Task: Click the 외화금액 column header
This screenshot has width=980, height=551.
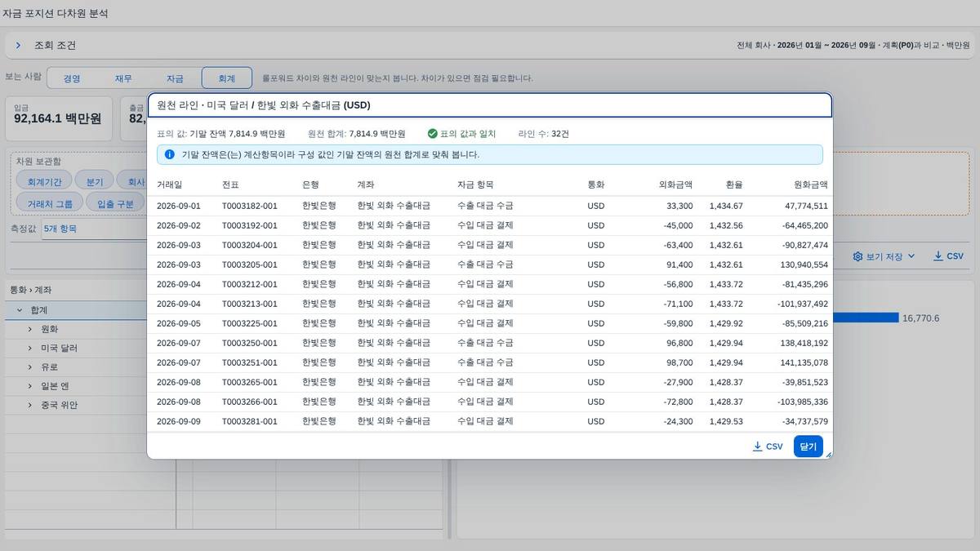Action: click(x=675, y=184)
